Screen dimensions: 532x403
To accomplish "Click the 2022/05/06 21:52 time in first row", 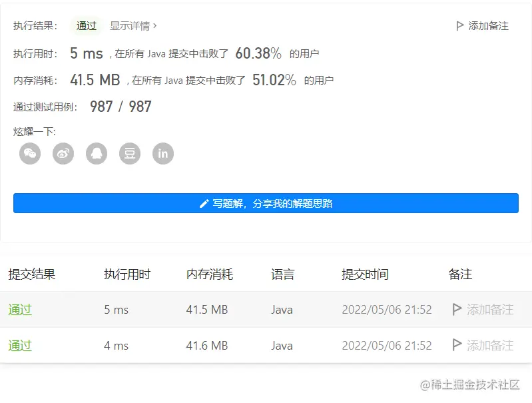I will [x=387, y=310].
